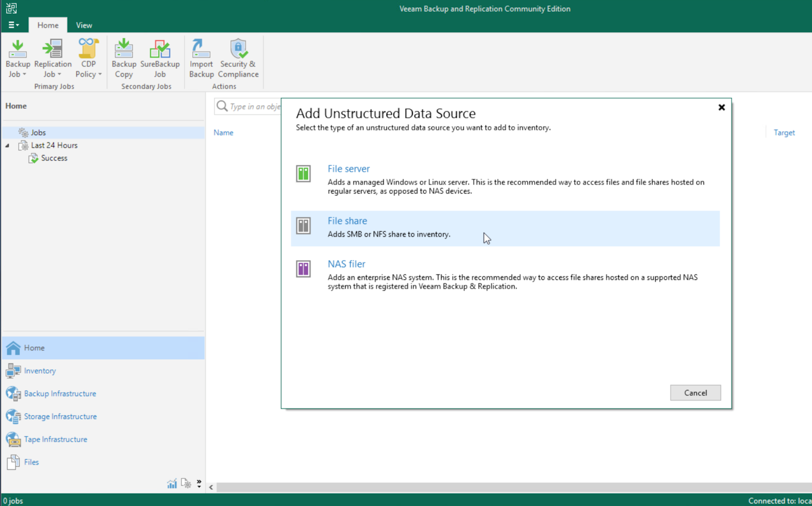Viewport: 812px width, 506px height.
Task: Open the Tape Infrastructure view
Action: pos(104,439)
